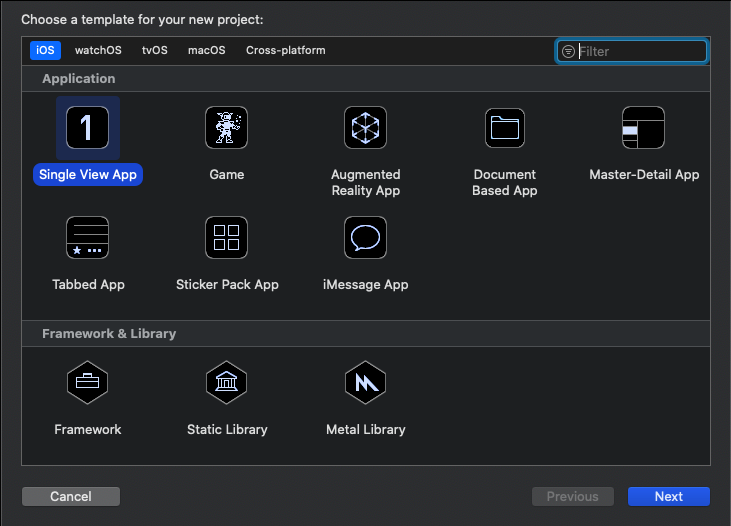Click the Next button
This screenshot has height=526, width=731.
tap(669, 497)
